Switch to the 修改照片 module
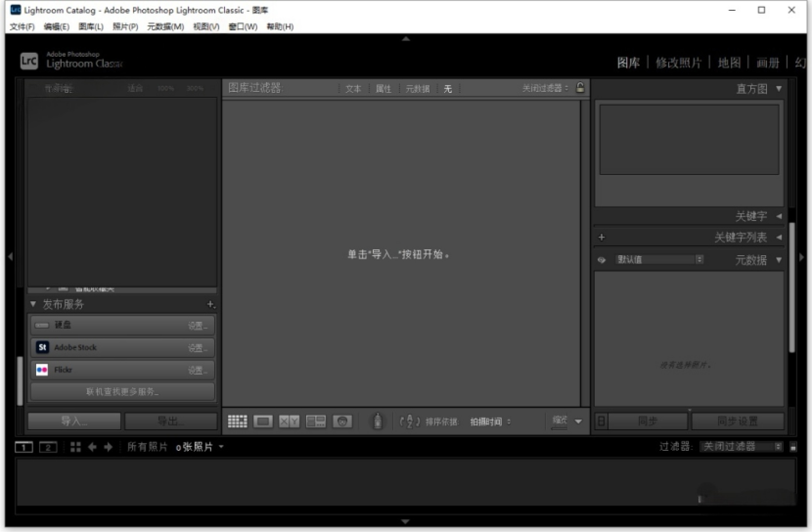The height and width of the screenshot is (532, 812). [x=679, y=63]
